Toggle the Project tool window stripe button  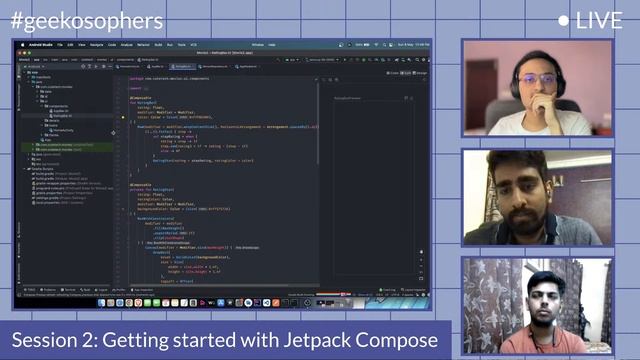click(19, 70)
